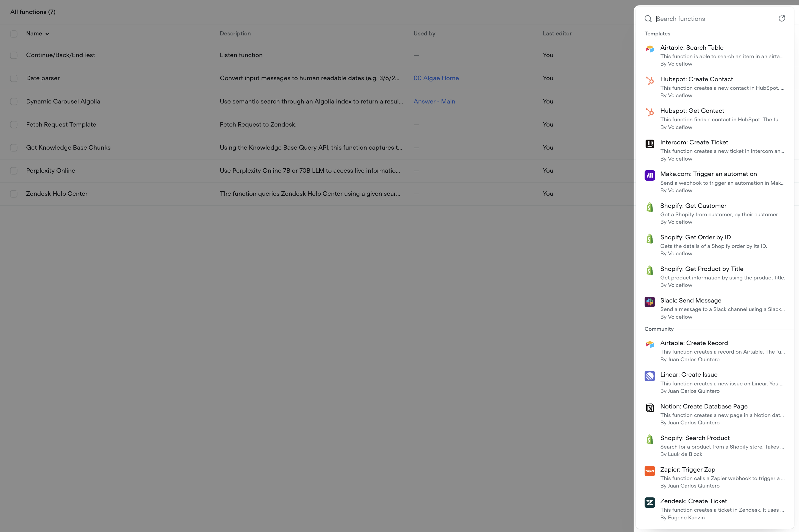Image resolution: width=799 pixels, height=532 pixels.
Task: Select the Intercom: Create Ticket icon
Action: pos(650,144)
